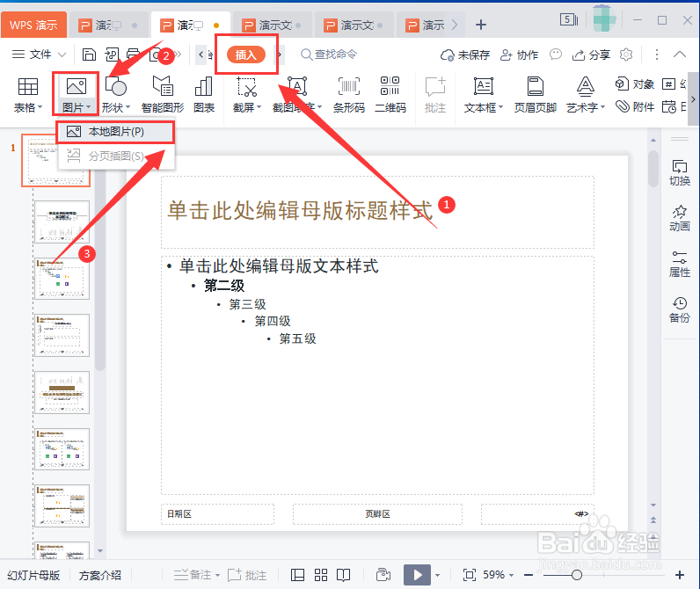The height and width of the screenshot is (589, 700).
Task: Open the animation panel
Action: (680, 218)
